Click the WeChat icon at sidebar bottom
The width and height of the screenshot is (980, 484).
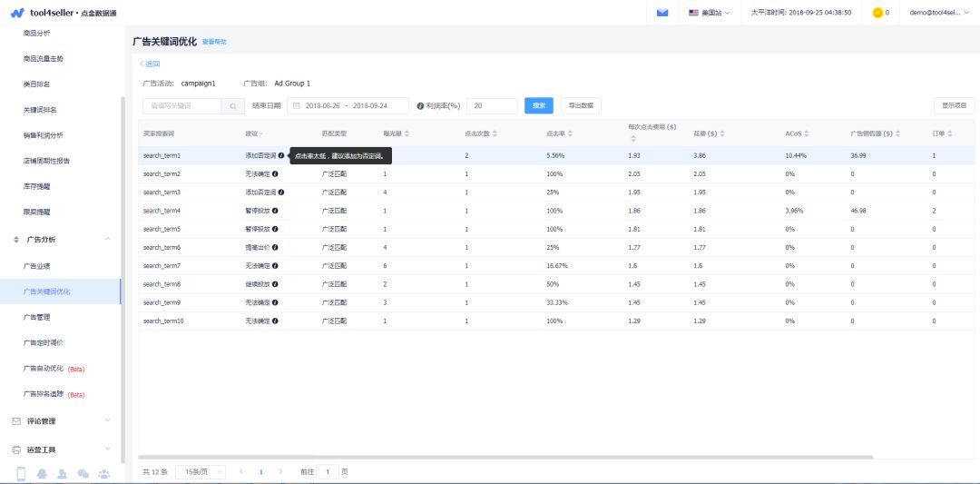point(83,473)
